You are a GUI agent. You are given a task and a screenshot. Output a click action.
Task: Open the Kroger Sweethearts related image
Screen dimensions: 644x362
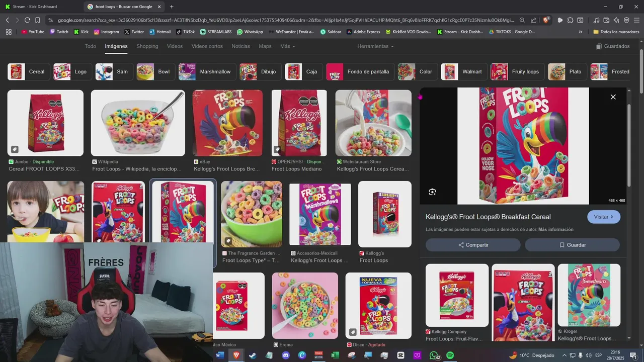coord(589,295)
